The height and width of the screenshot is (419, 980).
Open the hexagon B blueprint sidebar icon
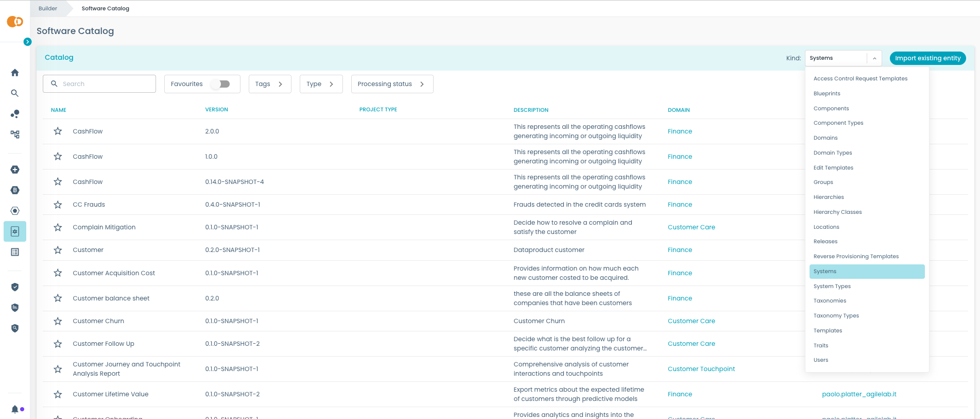coord(15,190)
